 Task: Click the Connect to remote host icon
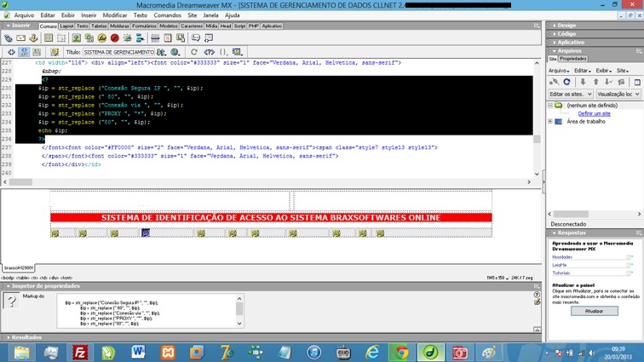554,83
